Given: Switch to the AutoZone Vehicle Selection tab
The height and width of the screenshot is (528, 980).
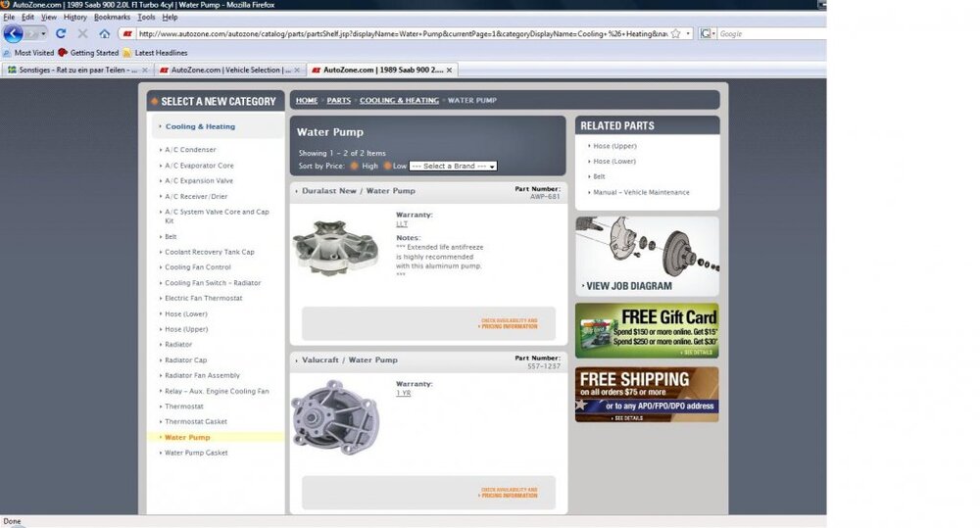Looking at the screenshot, I should (229, 70).
